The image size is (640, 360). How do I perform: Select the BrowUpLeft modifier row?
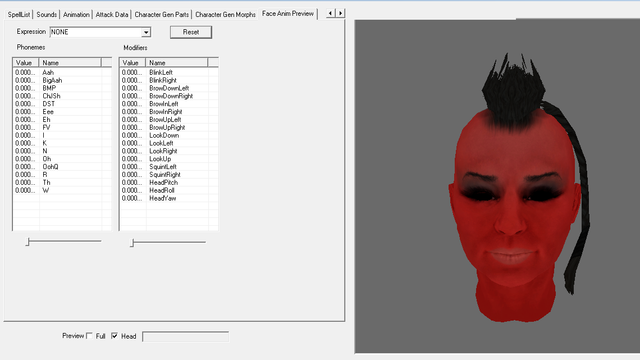[169, 119]
